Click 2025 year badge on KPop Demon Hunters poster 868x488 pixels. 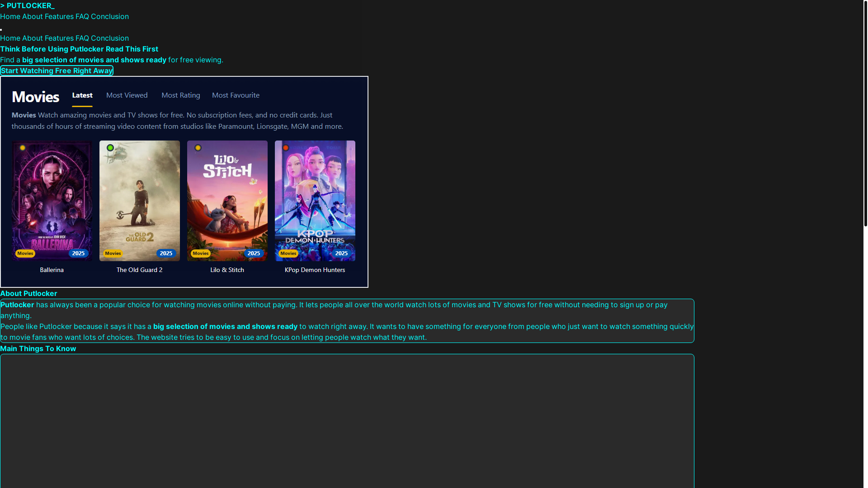tap(342, 253)
